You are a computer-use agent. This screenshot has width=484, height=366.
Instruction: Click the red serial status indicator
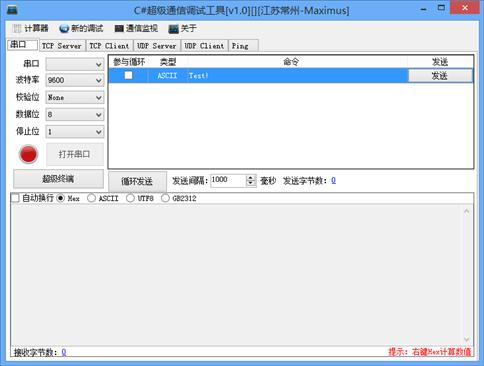click(x=28, y=154)
